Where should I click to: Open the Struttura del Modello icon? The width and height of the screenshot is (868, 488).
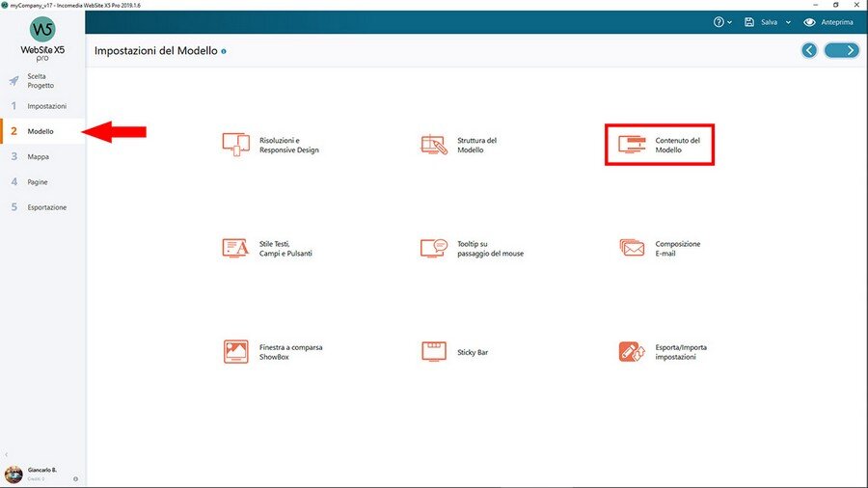[x=434, y=145]
